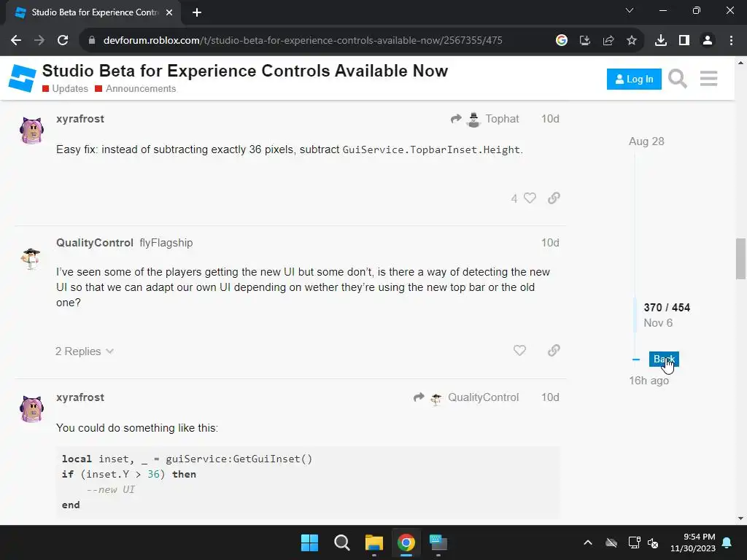Like QualityControl's post with heart icon
The image size is (747, 560).
(519, 351)
